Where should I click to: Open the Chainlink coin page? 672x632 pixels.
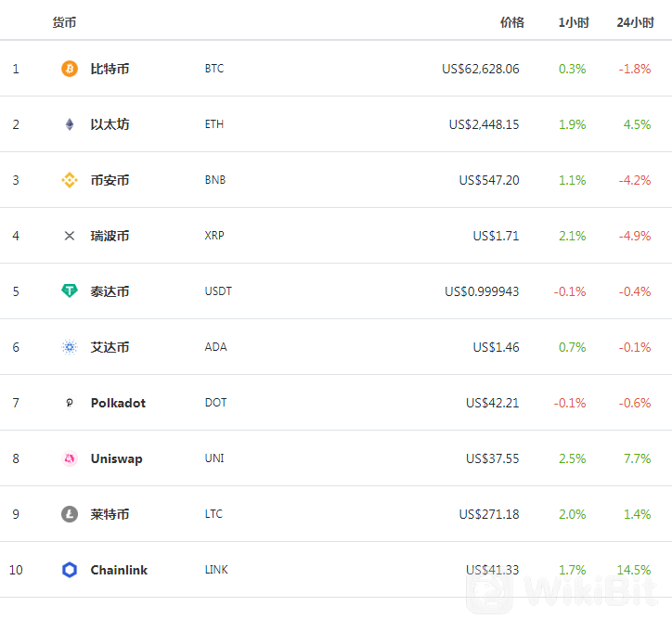click(x=119, y=570)
